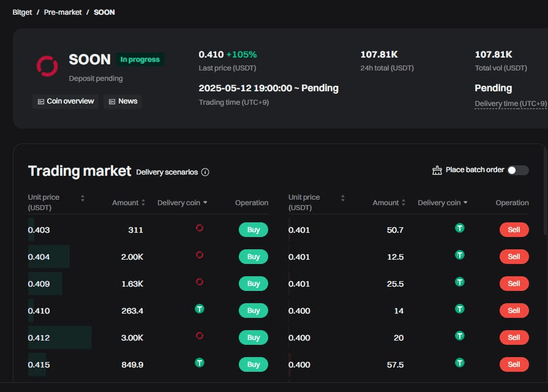Viewport: 548px width, 392px height.
Task: Open the Coin overview page
Action: click(x=66, y=102)
